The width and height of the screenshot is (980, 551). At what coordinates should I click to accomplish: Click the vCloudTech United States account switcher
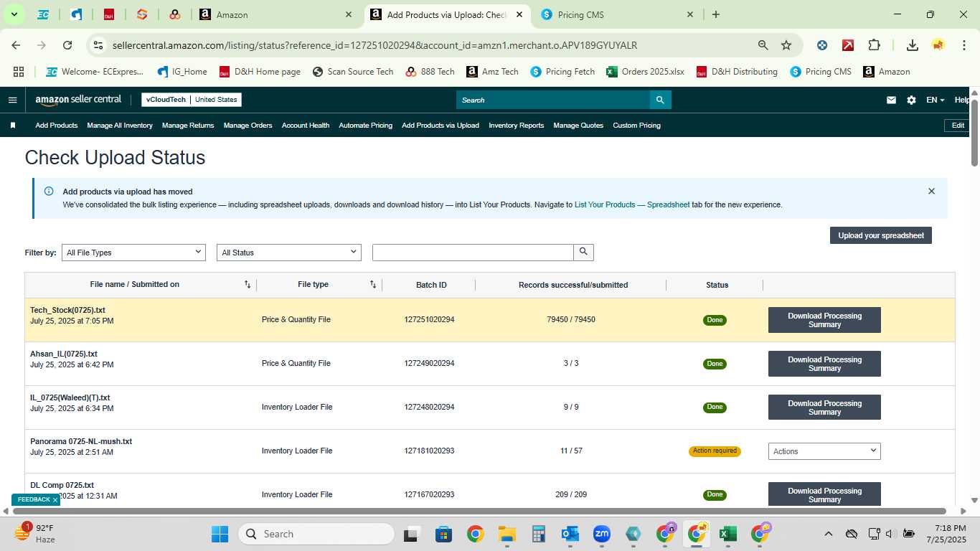[192, 100]
